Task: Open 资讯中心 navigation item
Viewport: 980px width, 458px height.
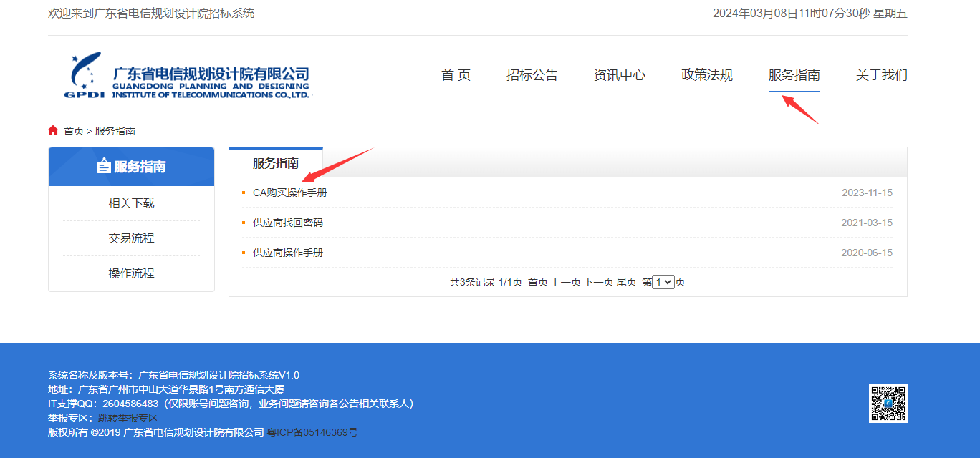Action: click(x=619, y=75)
